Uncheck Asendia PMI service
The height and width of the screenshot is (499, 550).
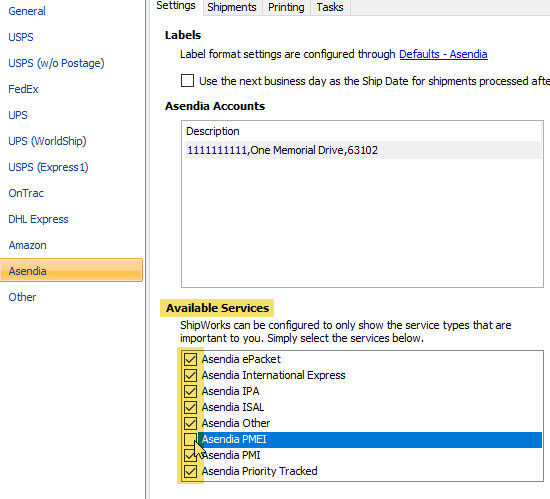(x=190, y=455)
